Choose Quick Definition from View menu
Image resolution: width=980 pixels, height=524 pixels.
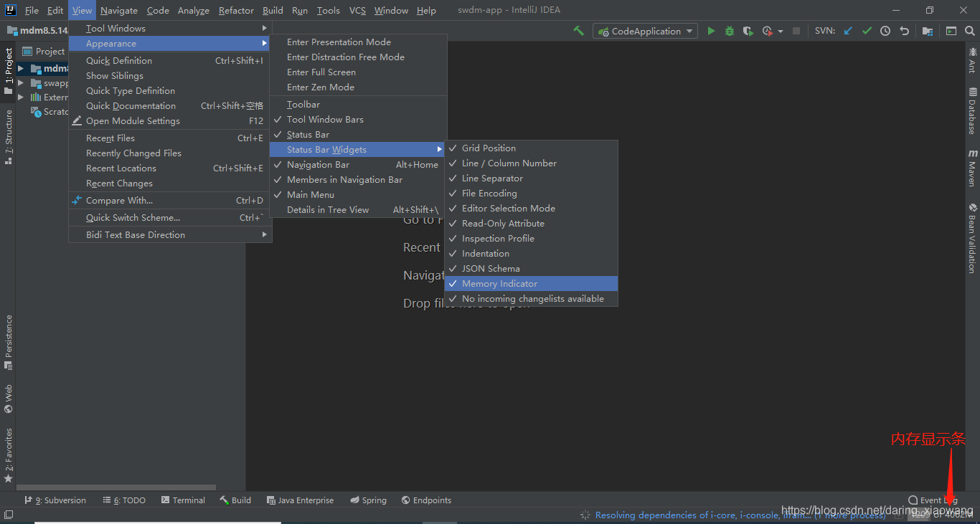[170, 61]
